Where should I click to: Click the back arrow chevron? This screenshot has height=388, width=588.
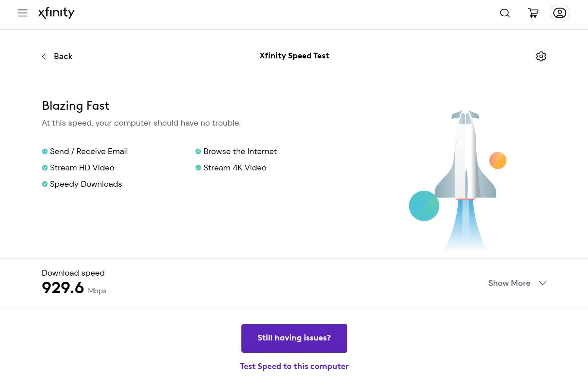44,57
